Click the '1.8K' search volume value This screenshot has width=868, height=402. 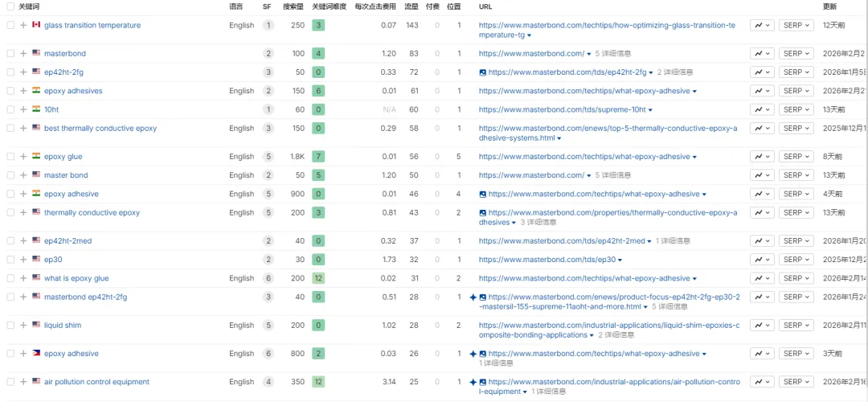297,157
